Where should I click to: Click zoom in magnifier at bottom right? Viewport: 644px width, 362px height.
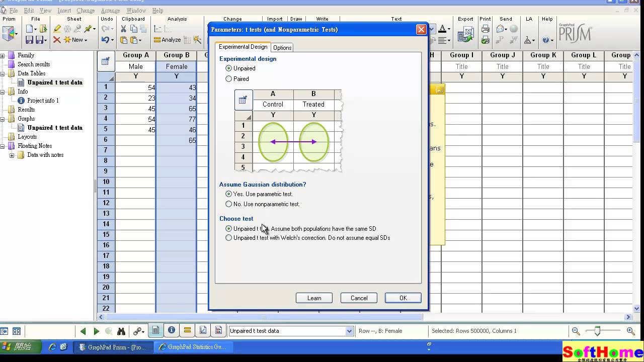pyautogui.click(x=630, y=331)
